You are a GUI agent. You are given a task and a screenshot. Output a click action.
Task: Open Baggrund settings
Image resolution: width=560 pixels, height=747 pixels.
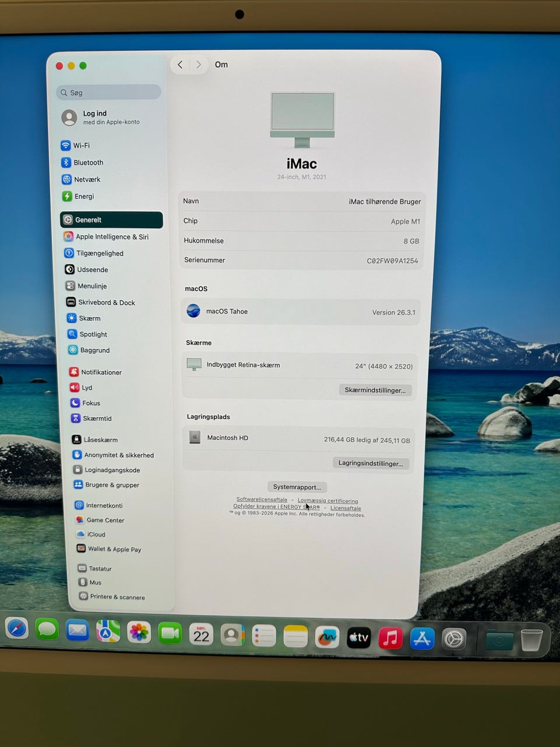click(89, 350)
